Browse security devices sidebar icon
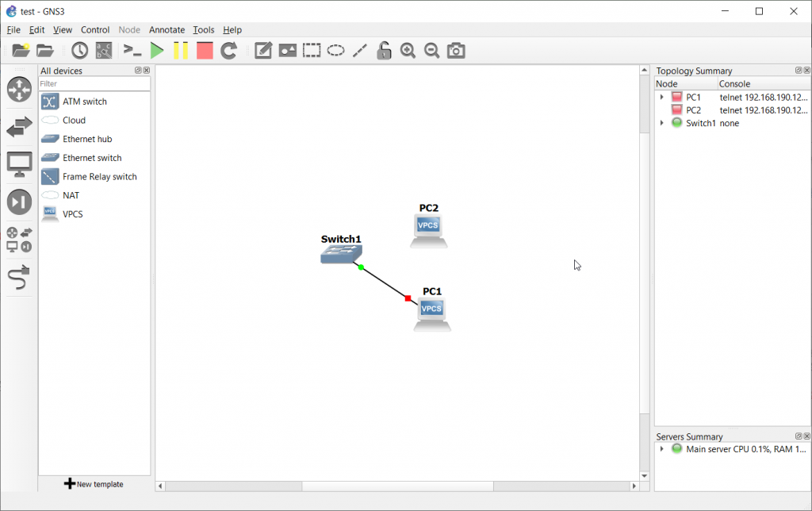 (x=19, y=202)
